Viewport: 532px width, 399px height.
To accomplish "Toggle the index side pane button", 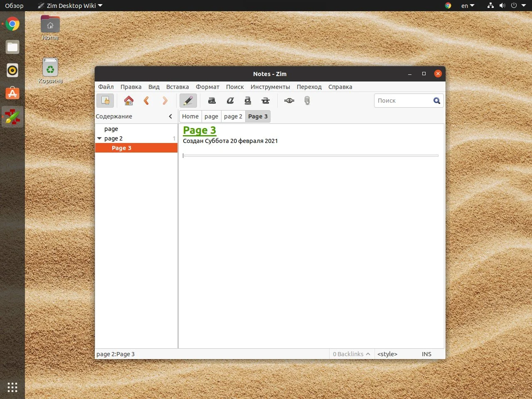I will point(105,101).
